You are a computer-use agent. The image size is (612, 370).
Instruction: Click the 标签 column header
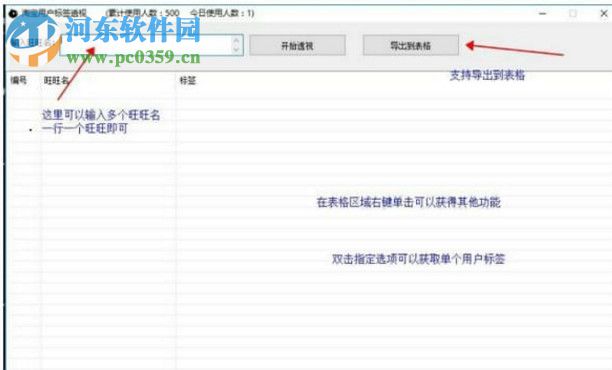tap(187, 80)
